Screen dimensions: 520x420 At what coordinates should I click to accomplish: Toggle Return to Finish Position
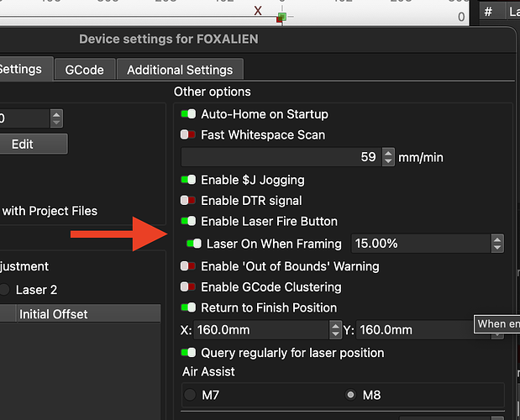tap(188, 307)
